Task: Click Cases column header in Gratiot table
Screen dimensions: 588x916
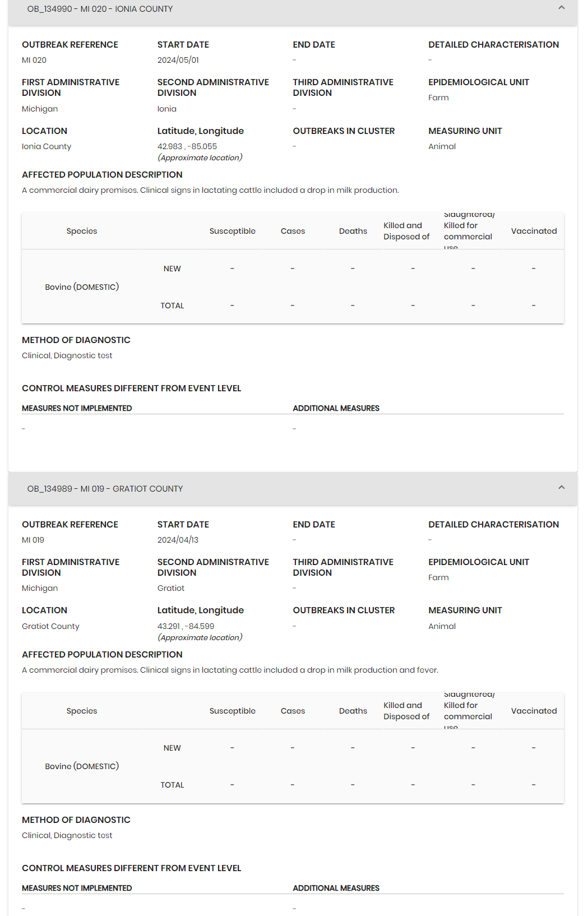Action: (293, 711)
